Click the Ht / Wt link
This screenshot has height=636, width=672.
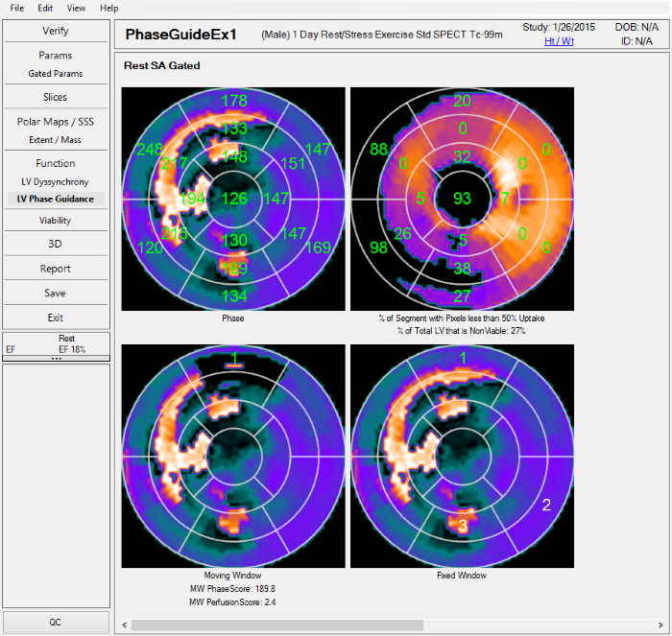(x=560, y=41)
